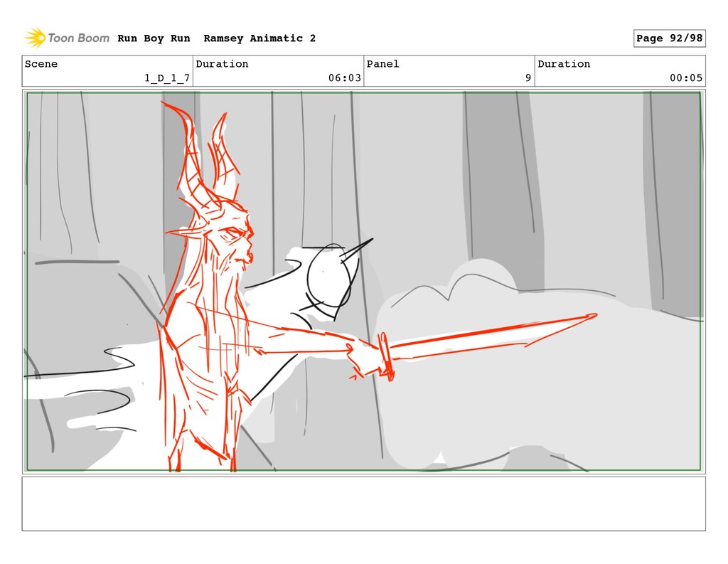
Task: Click the Toon Boom logo
Action: [x=67, y=38]
